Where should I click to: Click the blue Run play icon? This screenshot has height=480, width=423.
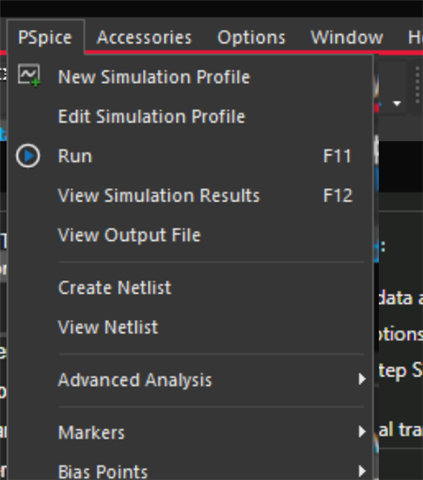[x=28, y=156]
